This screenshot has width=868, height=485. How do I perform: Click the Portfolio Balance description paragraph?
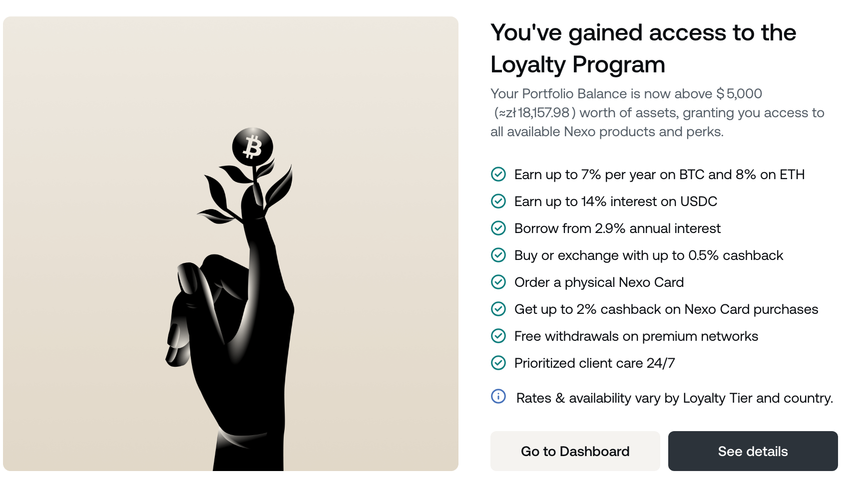pyautogui.click(x=657, y=113)
